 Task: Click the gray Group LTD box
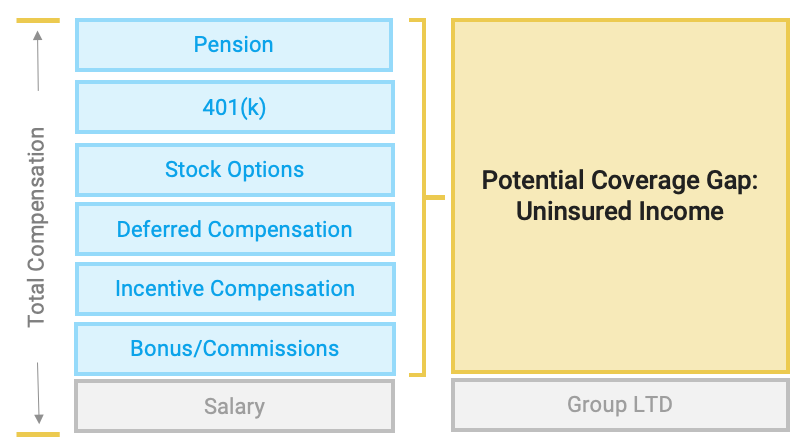[619, 405]
